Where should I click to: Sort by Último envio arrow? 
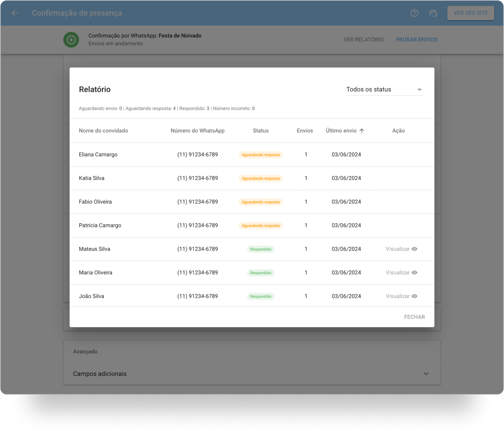pyautogui.click(x=362, y=131)
